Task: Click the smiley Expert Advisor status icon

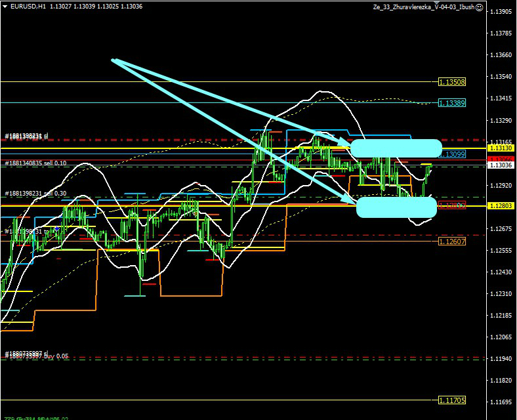Action: click(x=480, y=7)
